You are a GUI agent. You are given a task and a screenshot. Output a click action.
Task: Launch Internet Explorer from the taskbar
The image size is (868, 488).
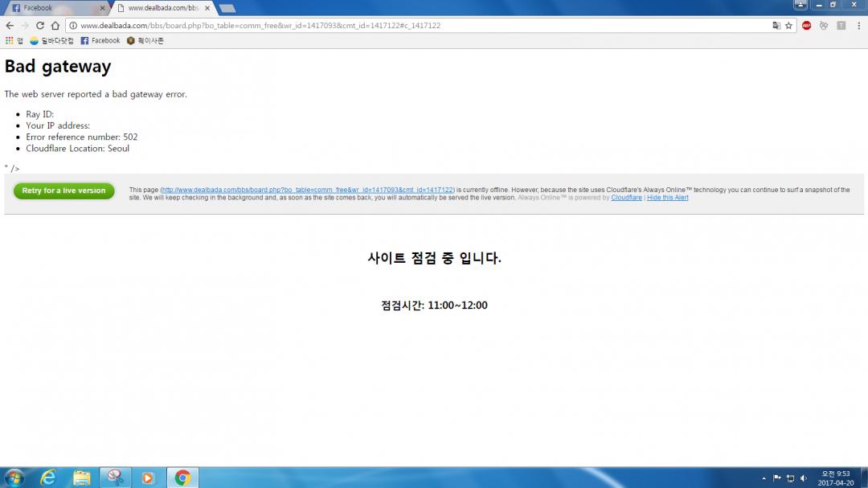pyautogui.click(x=48, y=478)
